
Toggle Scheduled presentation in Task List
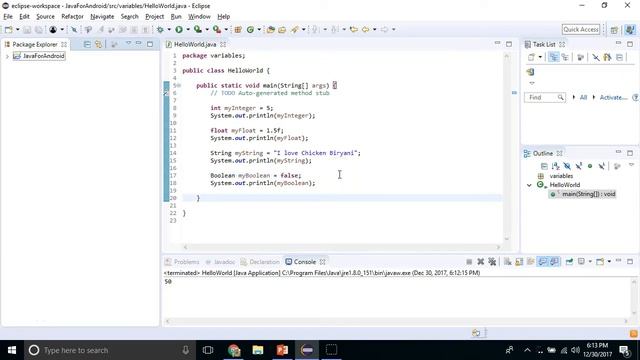[565, 57]
